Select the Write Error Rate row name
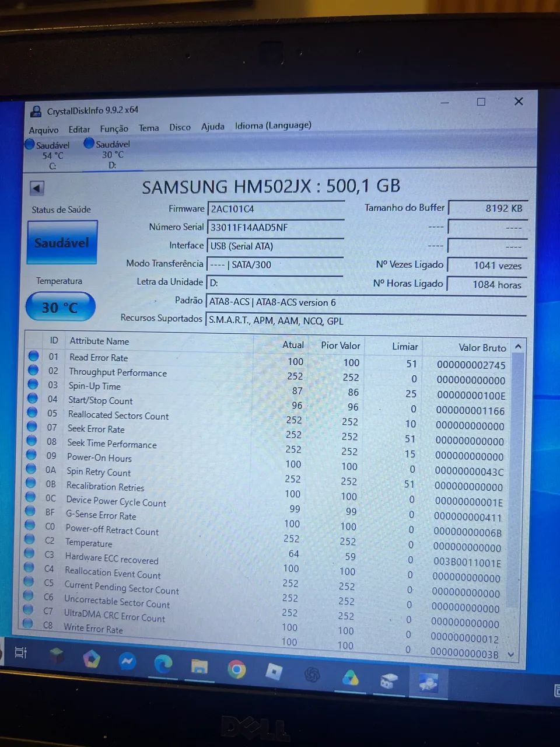The height and width of the screenshot is (747, 560). (93, 629)
